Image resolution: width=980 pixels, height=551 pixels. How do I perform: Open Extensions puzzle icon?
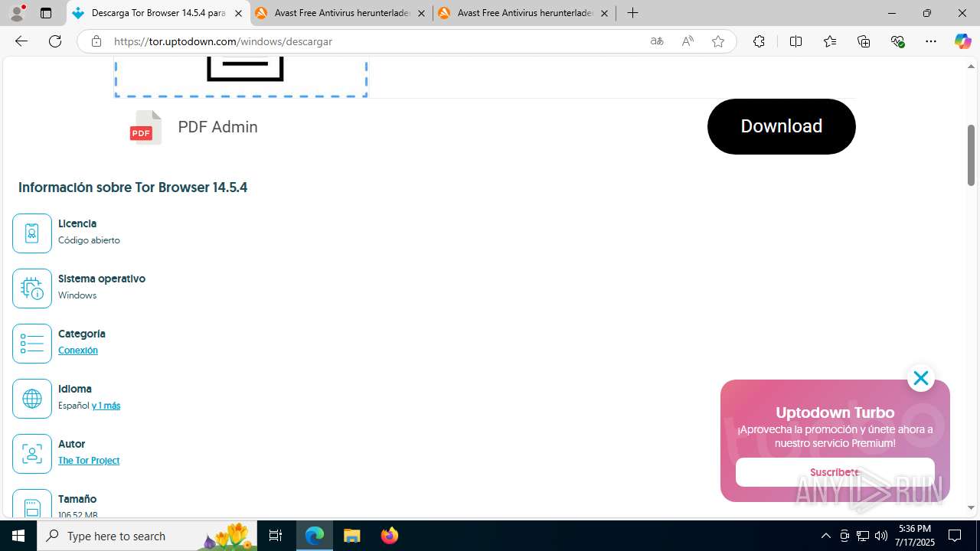coord(759,41)
